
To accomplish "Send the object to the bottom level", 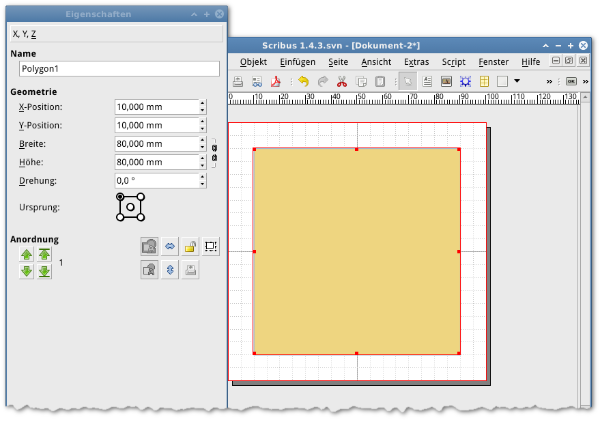I will tap(44, 272).
